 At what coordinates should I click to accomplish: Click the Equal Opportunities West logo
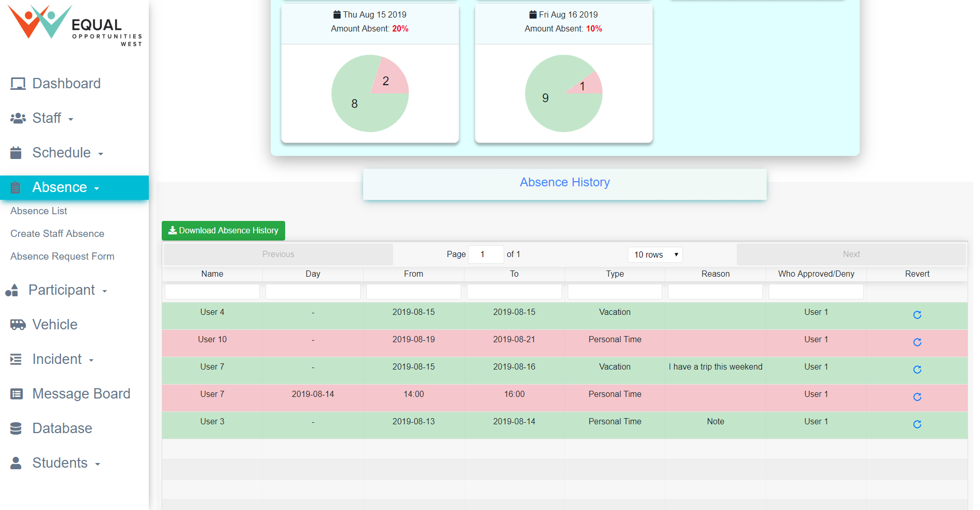pyautogui.click(x=74, y=26)
